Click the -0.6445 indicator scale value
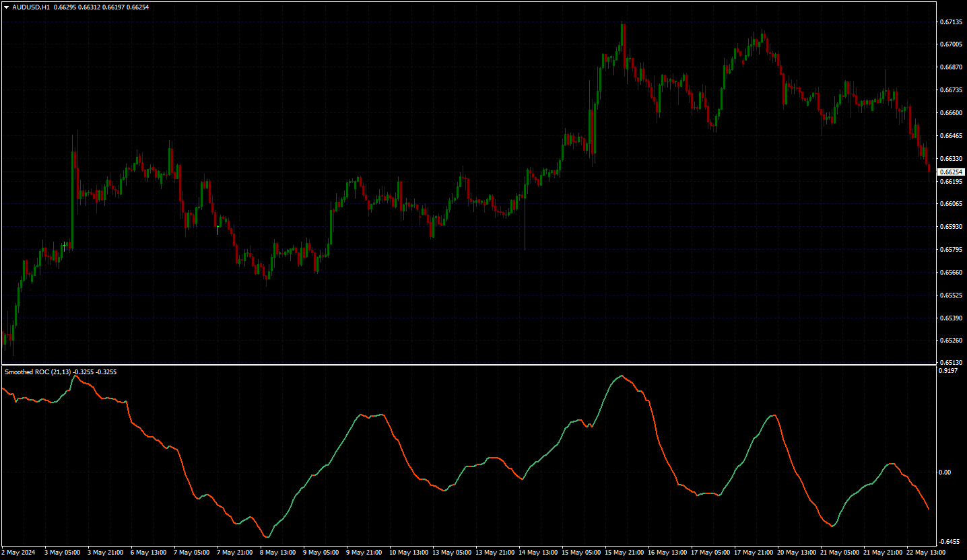This screenshot has height=560, width=967. [949, 541]
